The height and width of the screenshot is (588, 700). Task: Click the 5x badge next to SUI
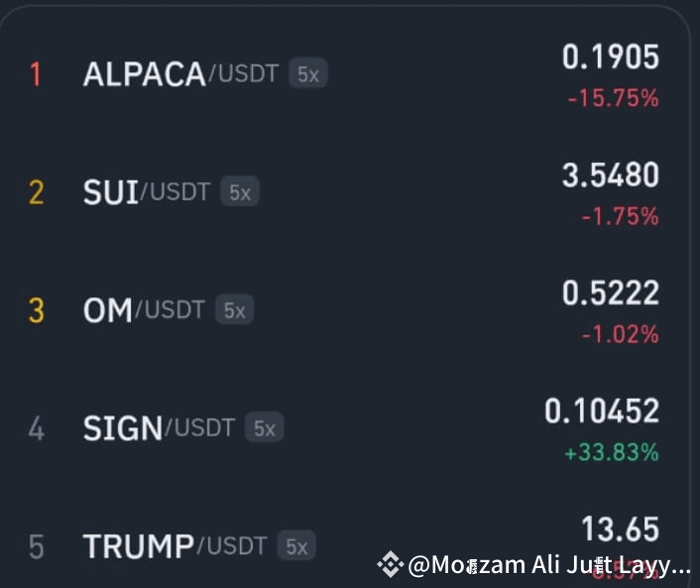coord(240,191)
